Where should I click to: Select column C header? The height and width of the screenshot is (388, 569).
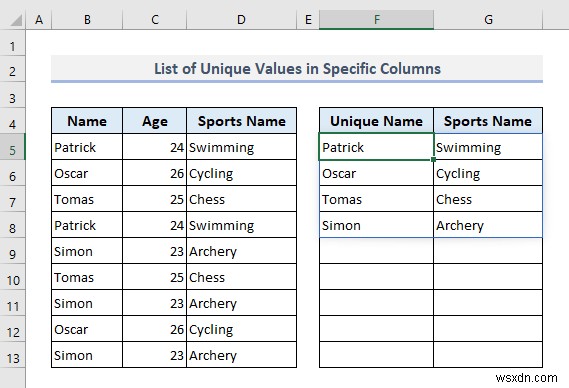point(155,20)
